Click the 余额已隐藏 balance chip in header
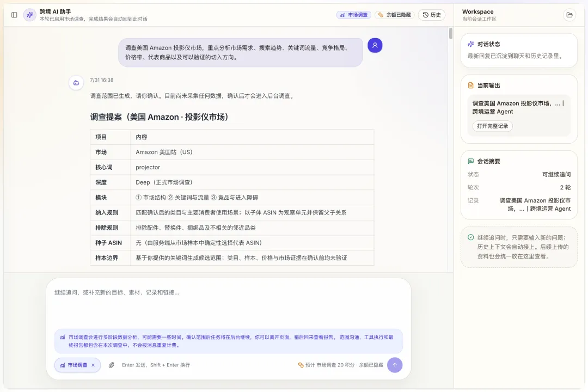The image size is (588, 392). click(394, 15)
